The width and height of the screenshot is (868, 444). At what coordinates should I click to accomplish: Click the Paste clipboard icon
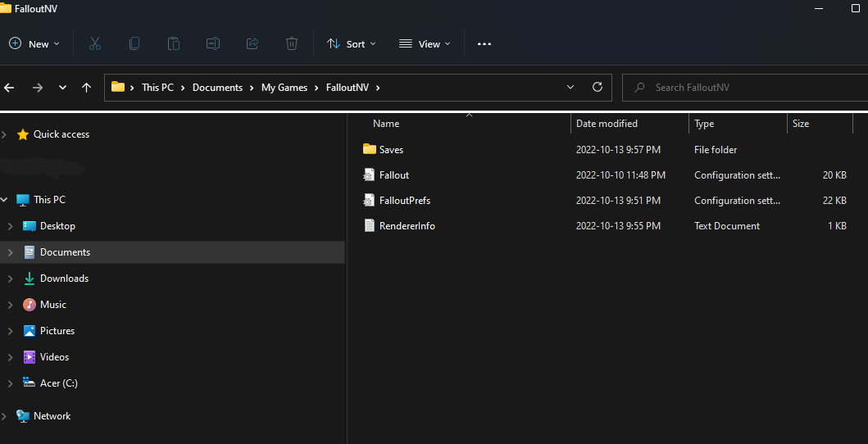click(173, 43)
